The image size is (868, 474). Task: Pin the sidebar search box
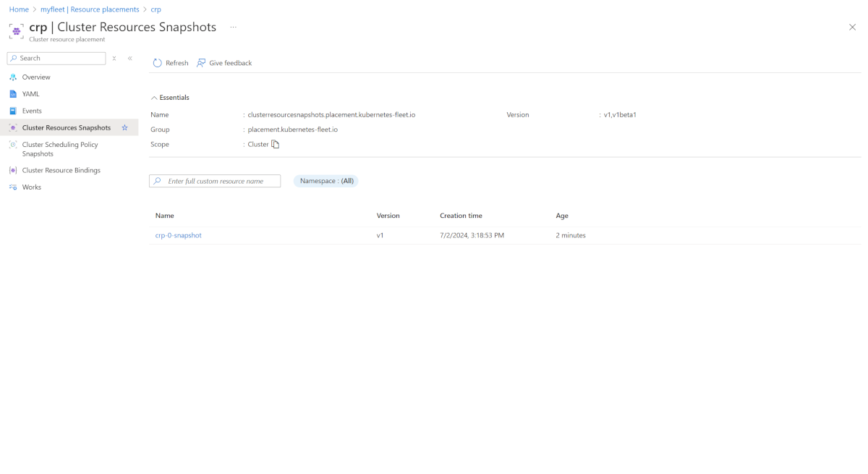coord(114,58)
